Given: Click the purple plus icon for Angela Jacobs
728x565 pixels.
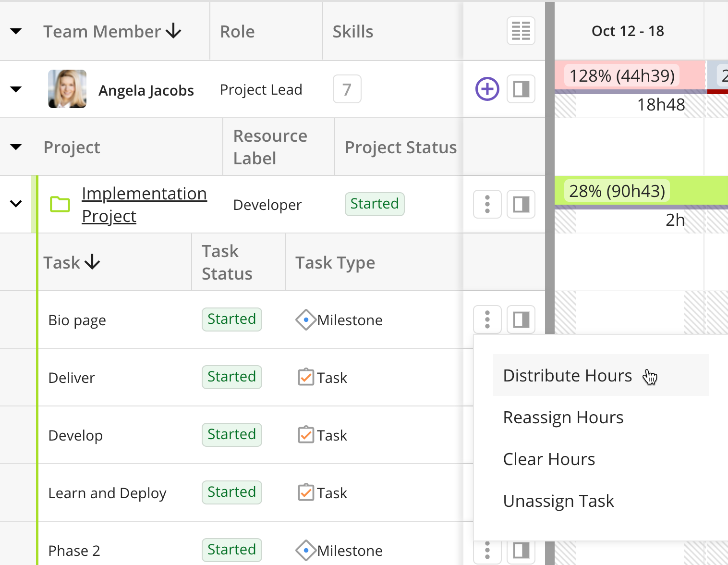Looking at the screenshot, I should pyautogui.click(x=487, y=89).
